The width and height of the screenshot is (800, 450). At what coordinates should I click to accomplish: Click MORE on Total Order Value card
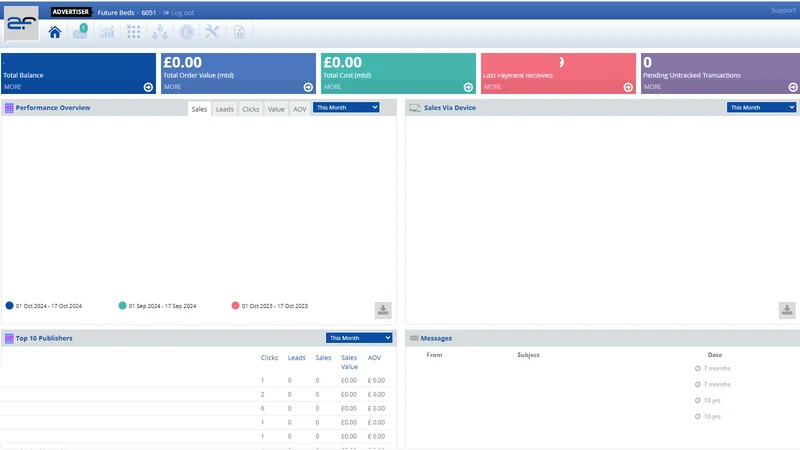pos(172,87)
